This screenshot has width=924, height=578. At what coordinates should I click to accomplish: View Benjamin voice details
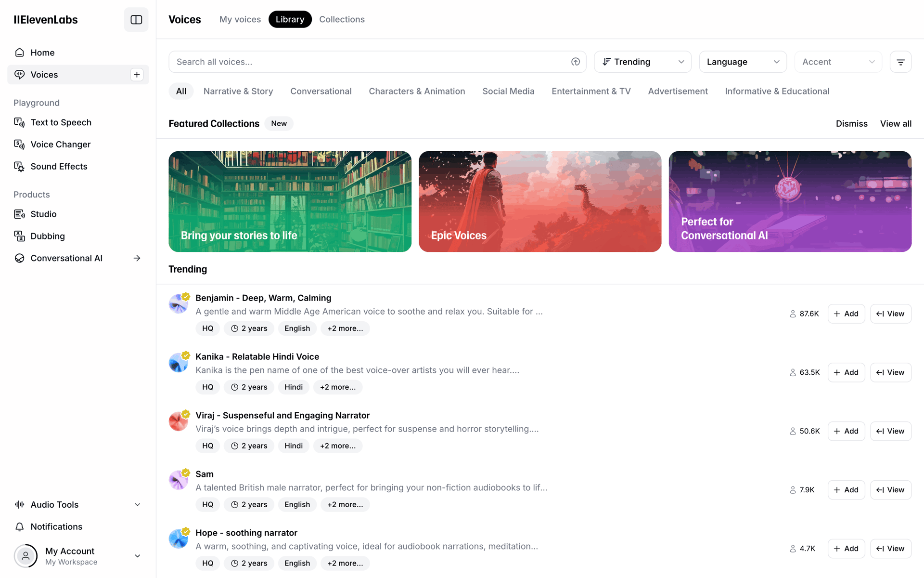click(890, 314)
